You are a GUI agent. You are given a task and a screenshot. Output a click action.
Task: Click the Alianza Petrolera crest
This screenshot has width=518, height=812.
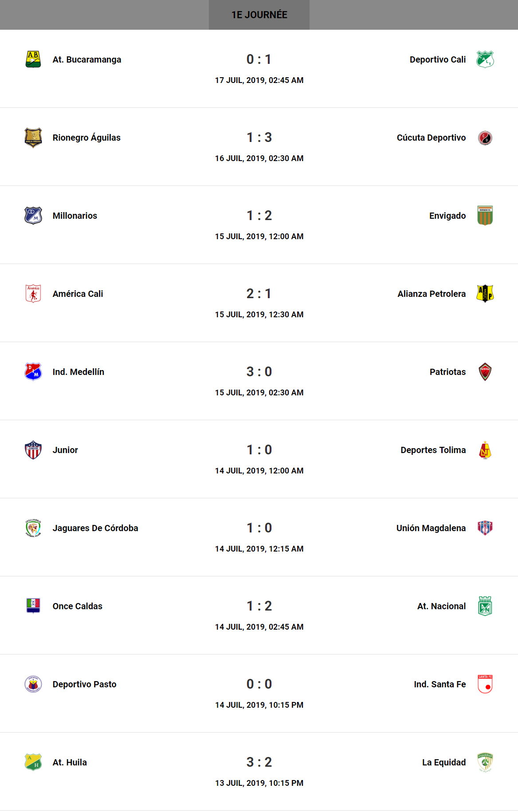[x=485, y=294]
